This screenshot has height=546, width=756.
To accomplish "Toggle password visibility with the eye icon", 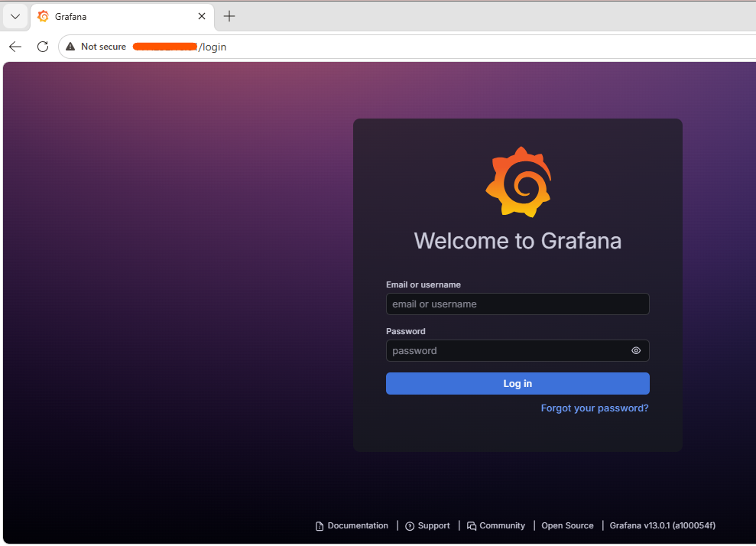I will pyautogui.click(x=636, y=350).
